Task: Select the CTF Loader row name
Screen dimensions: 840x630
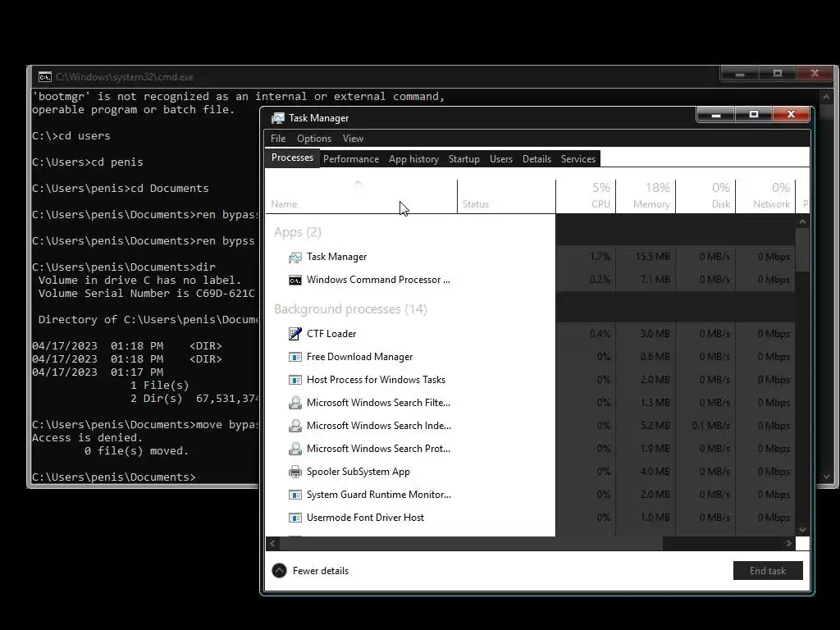Action: tap(331, 334)
